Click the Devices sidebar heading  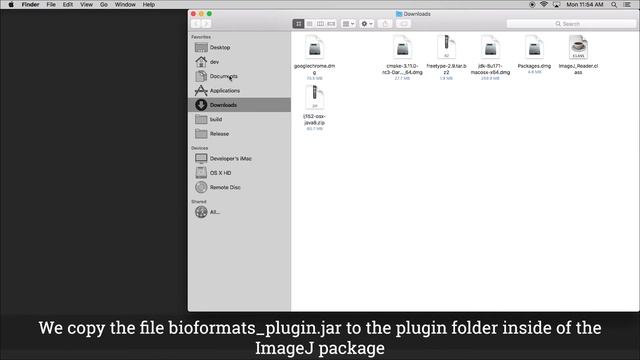click(200, 148)
